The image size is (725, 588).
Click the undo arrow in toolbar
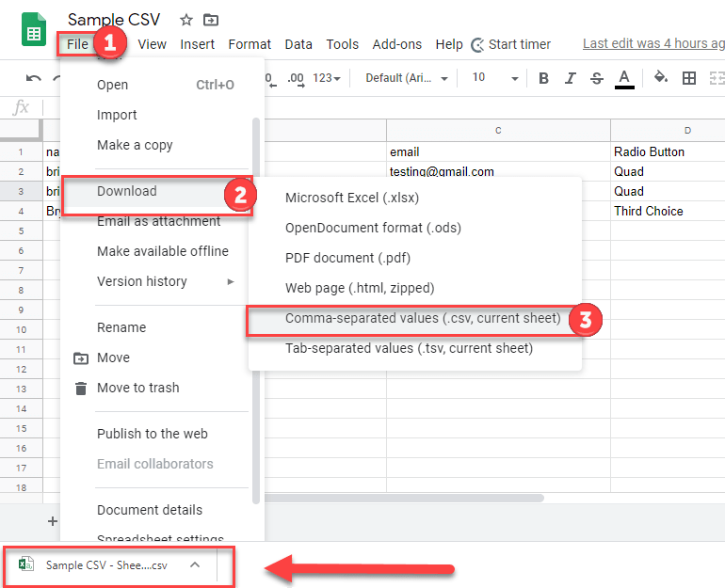(33, 78)
